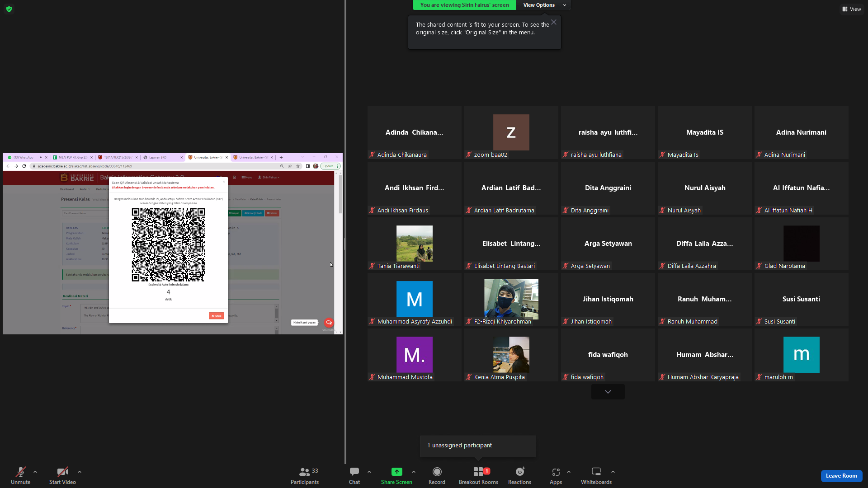868x488 pixels.
Task: Select the fida wafiqoh participant tile
Action: pyautogui.click(x=608, y=355)
